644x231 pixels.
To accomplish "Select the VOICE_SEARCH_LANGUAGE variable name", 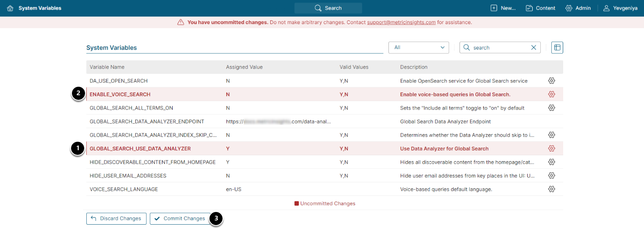I will click(x=124, y=189).
